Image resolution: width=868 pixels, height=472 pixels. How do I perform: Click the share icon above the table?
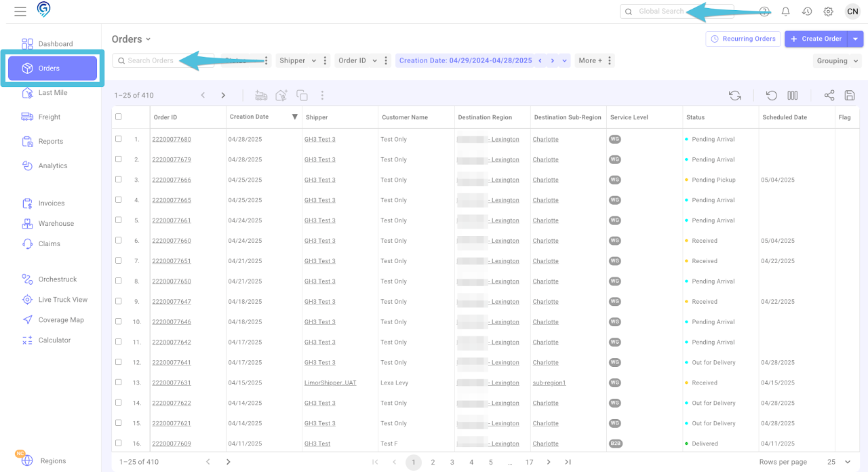pyautogui.click(x=829, y=96)
